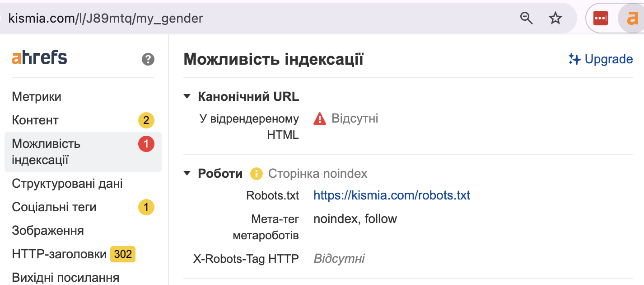Screen dimensions: 644x285
Task: Click the Ahrefs logo
Action: (x=39, y=58)
